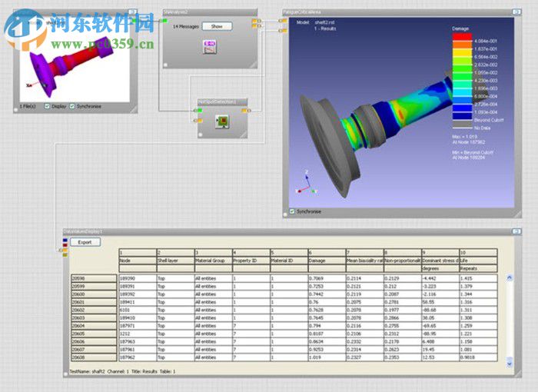This screenshot has width=538, height=392.
Task: Select the Property ID column header
Action: pos(251,261)
